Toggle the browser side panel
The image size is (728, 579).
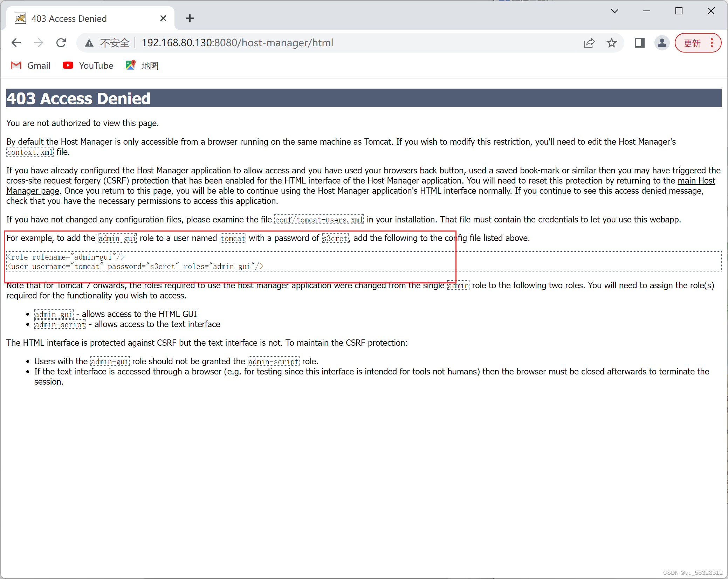639,43
